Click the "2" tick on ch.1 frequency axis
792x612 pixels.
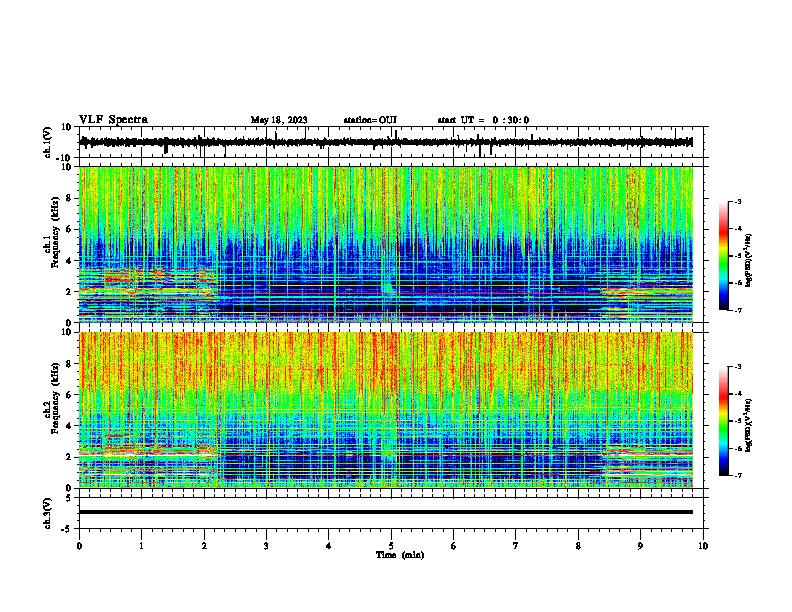pyautogui.click(x=69, y=291)
